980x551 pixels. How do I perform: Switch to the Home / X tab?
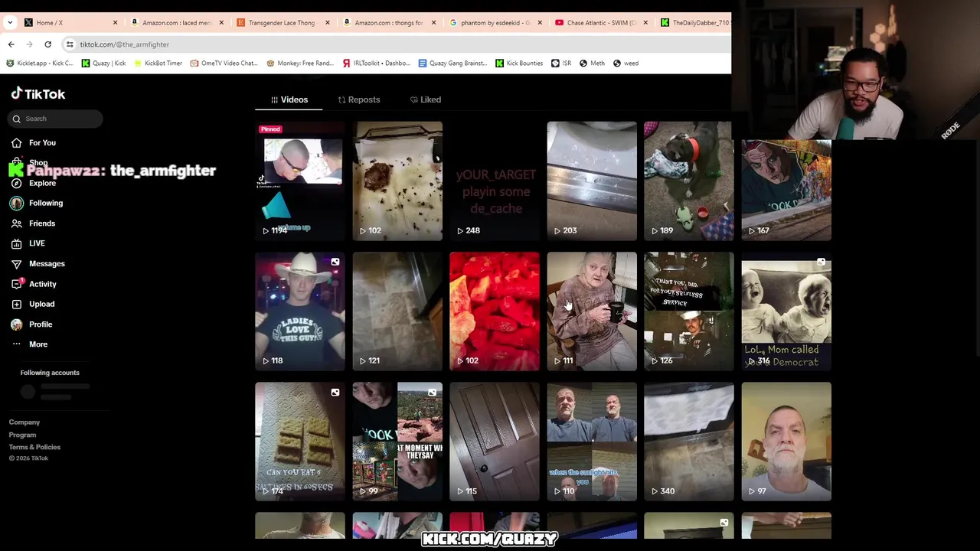click(69, 22)
